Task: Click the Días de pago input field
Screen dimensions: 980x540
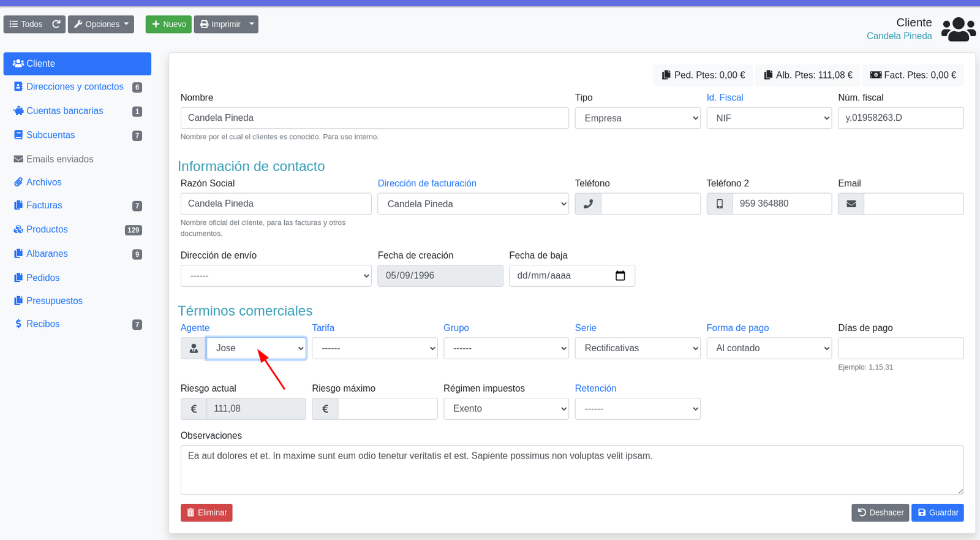Action: (900, 348)
